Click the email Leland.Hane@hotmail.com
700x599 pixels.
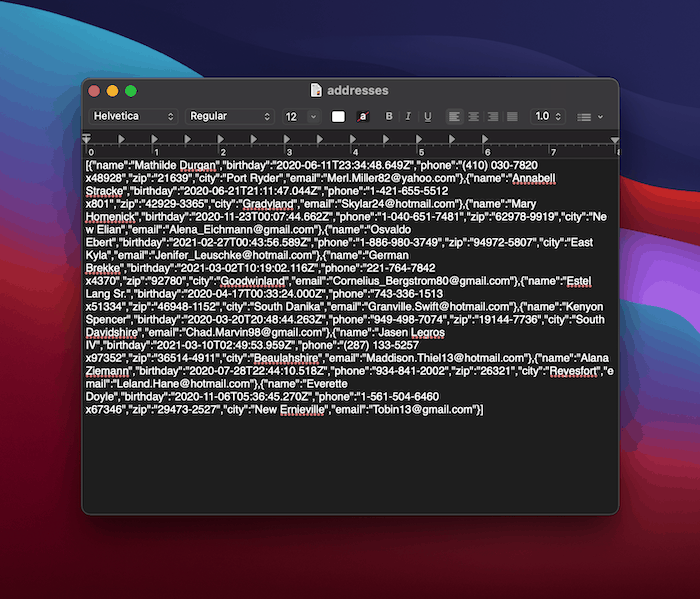183,384
